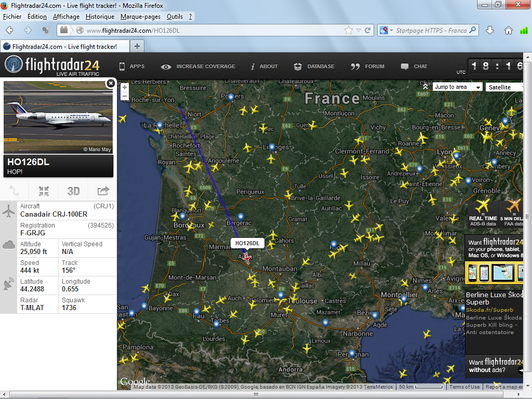Image resolution: width=532 pixels, height=399 pixels.
Task: Click the flightradar24 logo
Action: click(x=52, y=65)
